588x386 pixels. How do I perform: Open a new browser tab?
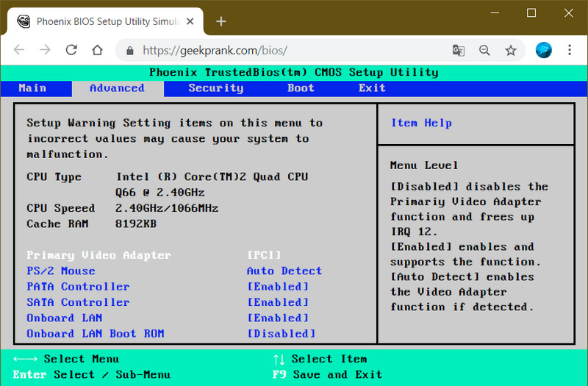[x=221, y=21]
